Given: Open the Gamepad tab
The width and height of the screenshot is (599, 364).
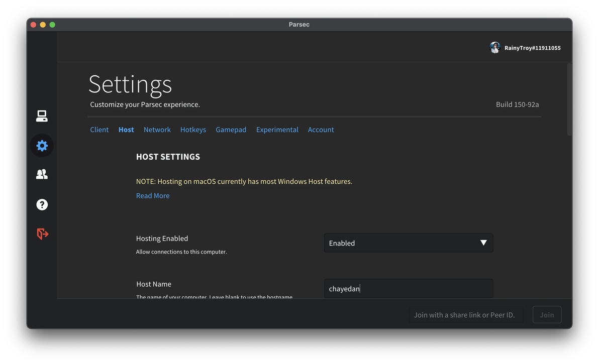Looking at the screenshot, I should 231,130.
